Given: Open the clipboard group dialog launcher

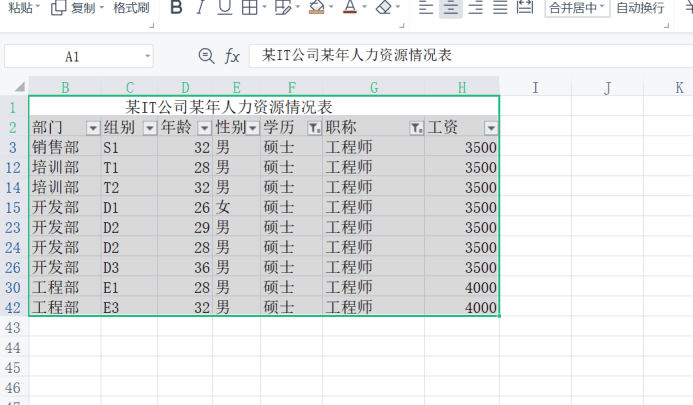Looking at the screenshot, I should coord(152,26).
